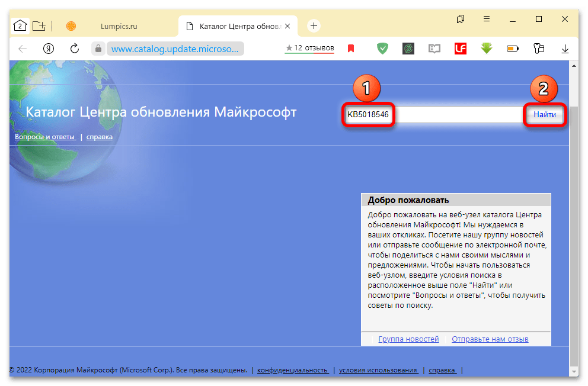Open a new browser tab
Image resolution: width=588 pixels, height=386 pixels.
coord(314,25)
